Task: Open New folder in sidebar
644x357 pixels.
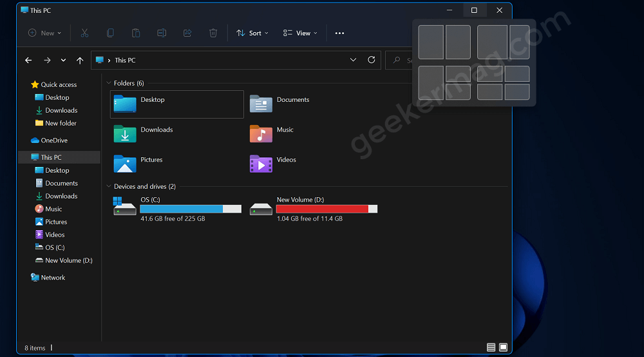Action: (x=56, y=123)
